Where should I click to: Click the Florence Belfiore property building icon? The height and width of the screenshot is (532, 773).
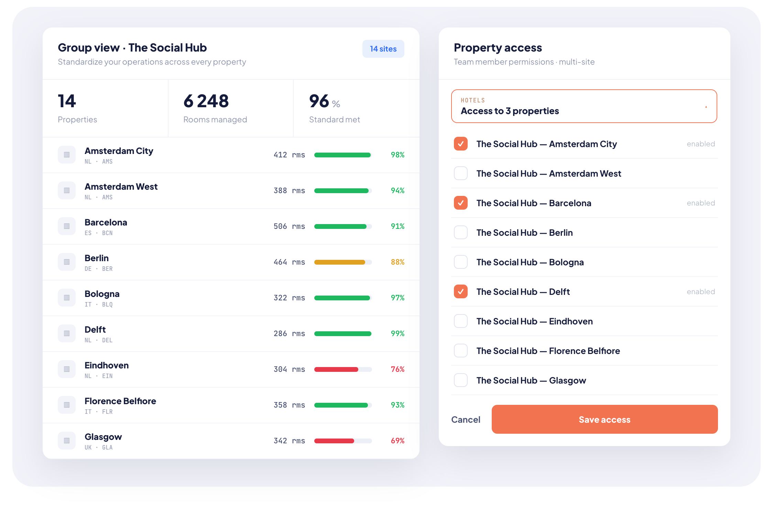(67, 405)
